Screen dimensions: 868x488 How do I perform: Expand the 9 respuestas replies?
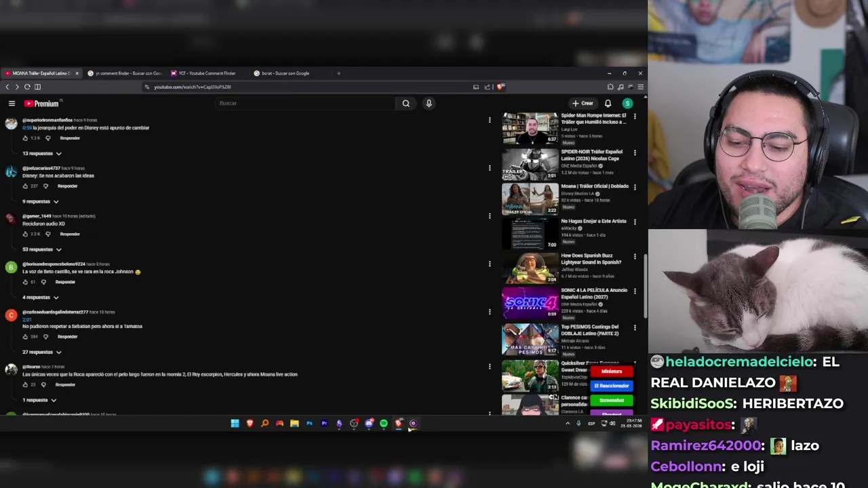[41, 202]
